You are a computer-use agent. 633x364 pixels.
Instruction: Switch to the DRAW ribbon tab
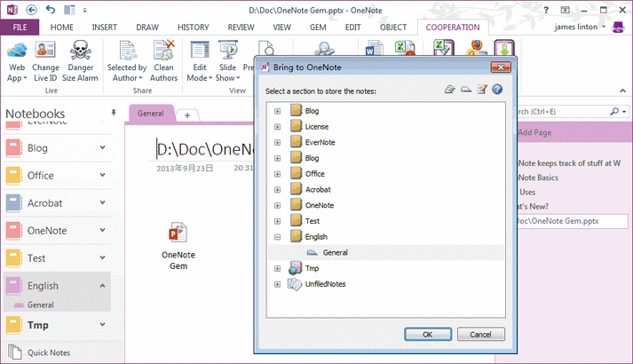(147, 27)
